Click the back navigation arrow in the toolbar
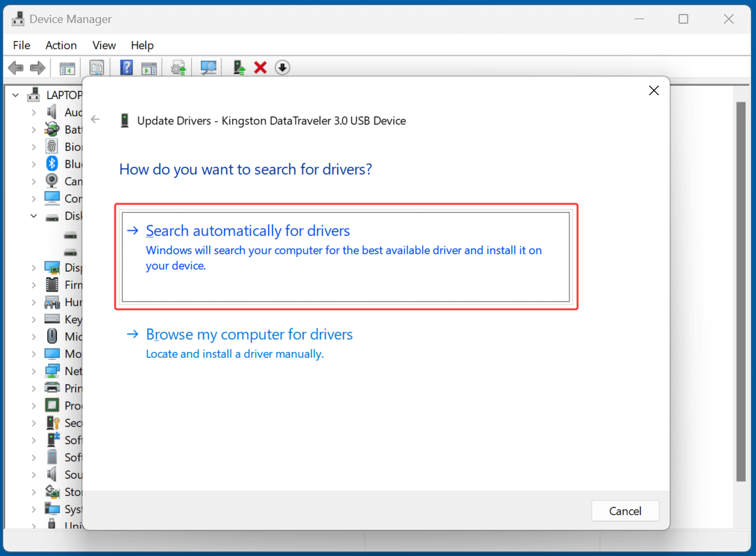The height and width of the screenshot is (556, 756). point(15,67)
